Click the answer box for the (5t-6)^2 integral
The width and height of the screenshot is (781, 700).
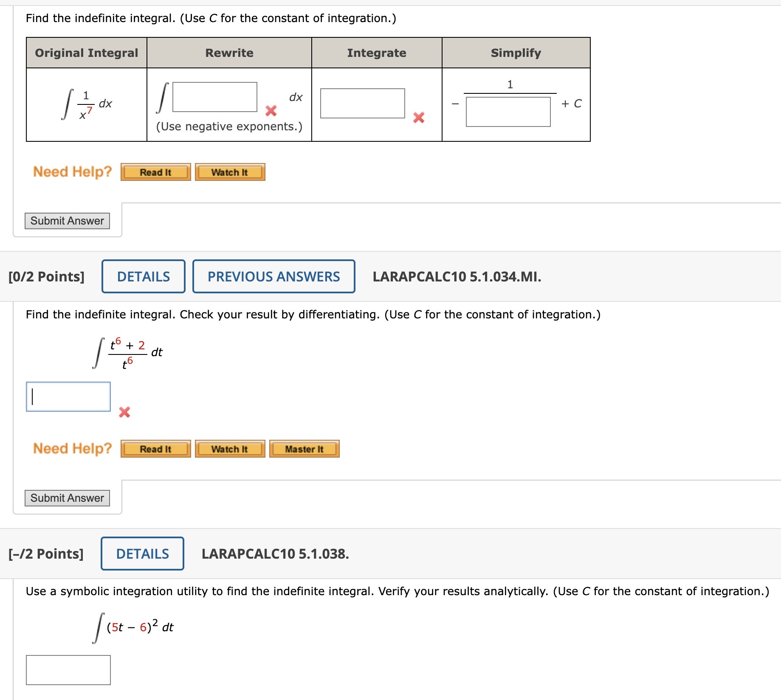[68, 669]
